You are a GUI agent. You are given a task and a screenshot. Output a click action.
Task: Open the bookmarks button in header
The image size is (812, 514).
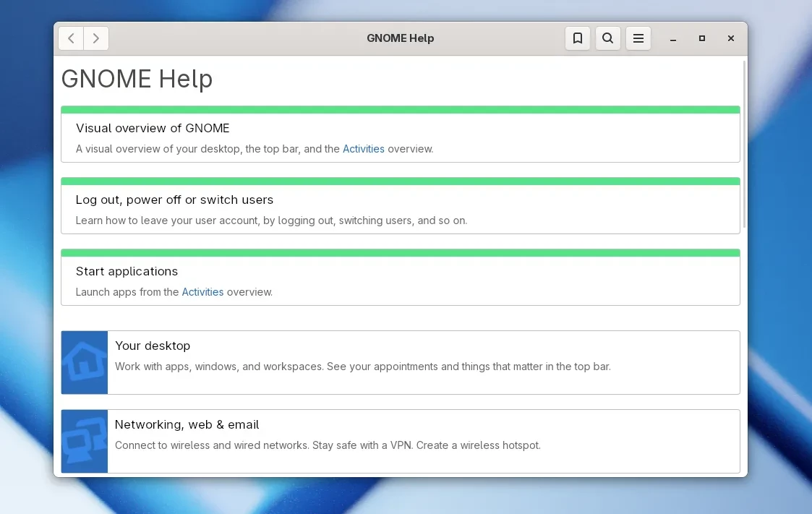pos(577,38)
